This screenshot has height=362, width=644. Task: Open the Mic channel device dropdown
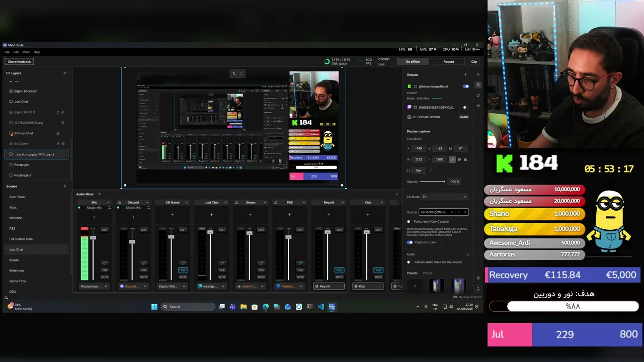click(94, 287)
